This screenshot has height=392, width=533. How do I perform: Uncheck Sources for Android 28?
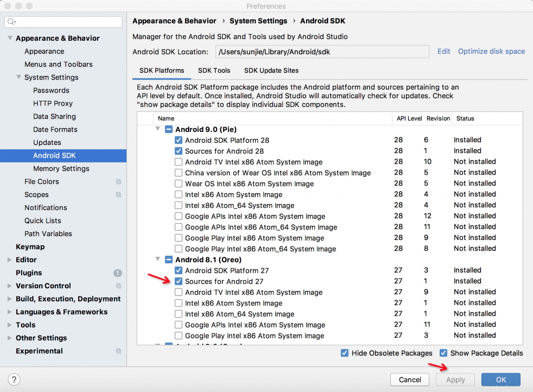(x=178, y=151)
